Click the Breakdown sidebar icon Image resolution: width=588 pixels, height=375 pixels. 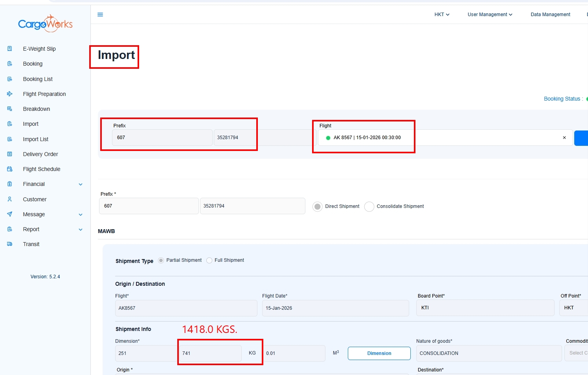point(10,109)
